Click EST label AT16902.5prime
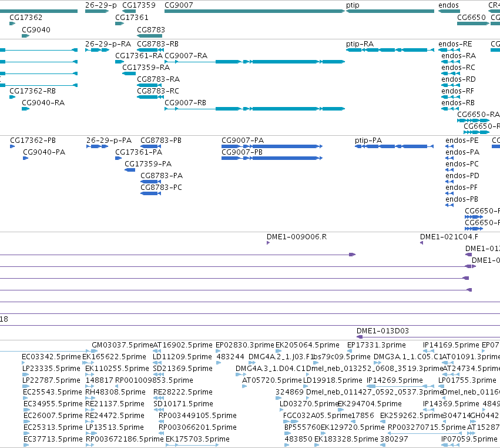 click(x=183, y=346)
